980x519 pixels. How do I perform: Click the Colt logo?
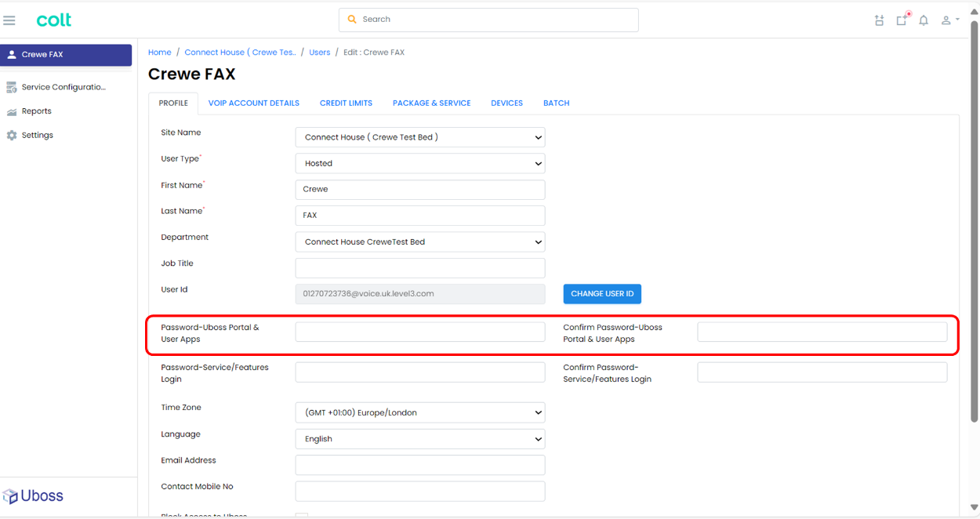tap(54, 20)
